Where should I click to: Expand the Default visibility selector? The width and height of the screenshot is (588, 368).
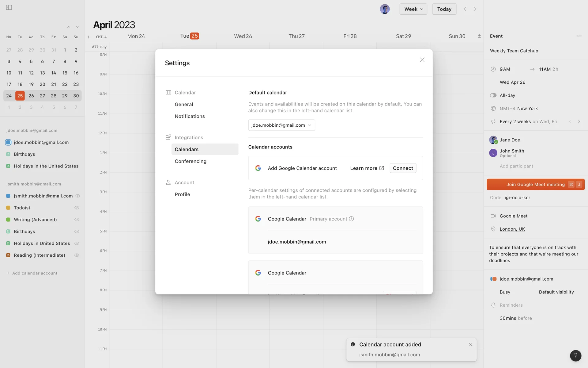pos(556,292)
